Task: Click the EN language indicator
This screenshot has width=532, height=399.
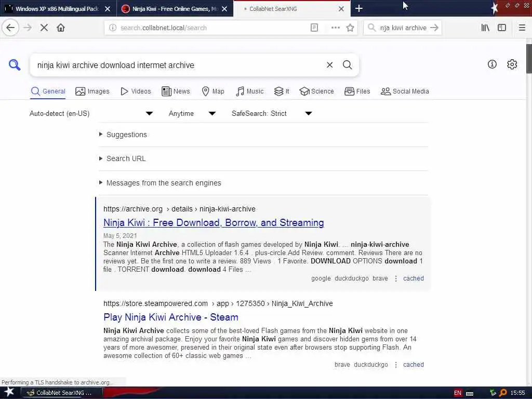Action: point(457,393)
